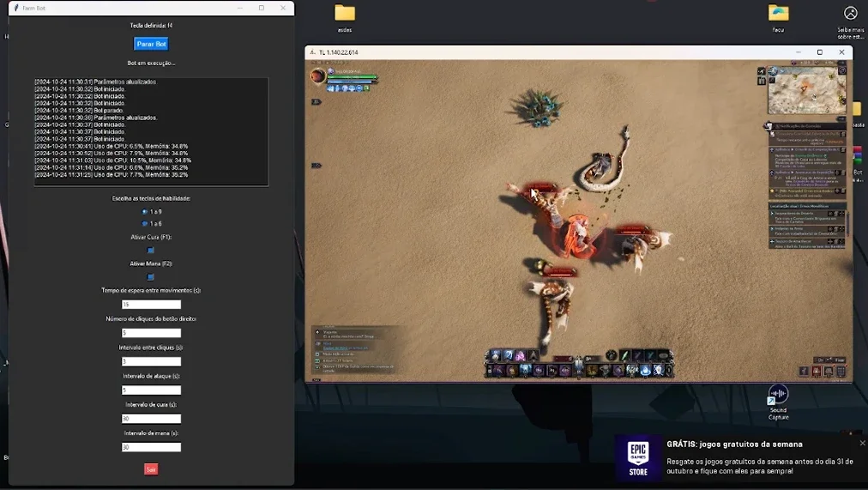
Task: Focus the 'Intervalo de mana' field
Action: (151, 447)
